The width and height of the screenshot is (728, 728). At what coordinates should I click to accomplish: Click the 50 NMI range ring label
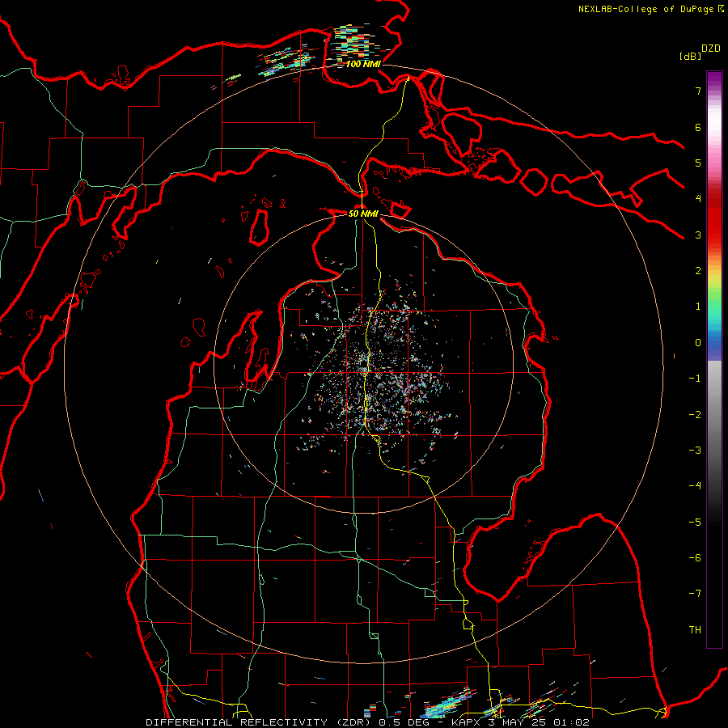coord(363,214)
